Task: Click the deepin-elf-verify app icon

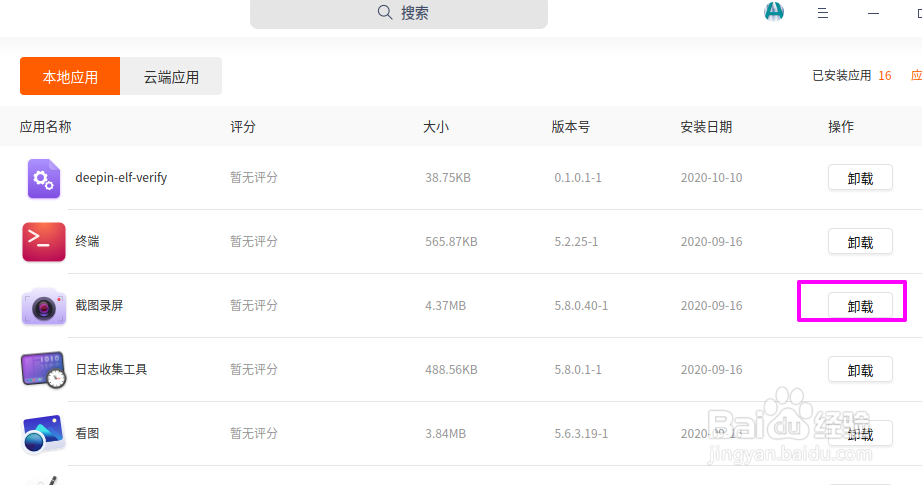Action: pyautogui.click(x=43, y=178)
